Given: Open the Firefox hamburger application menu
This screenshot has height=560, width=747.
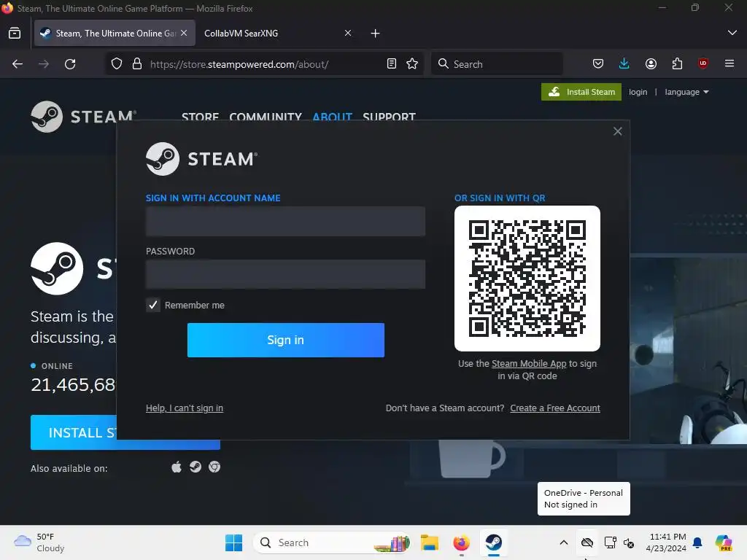Looking at the screenshot, I should point(729,63).
